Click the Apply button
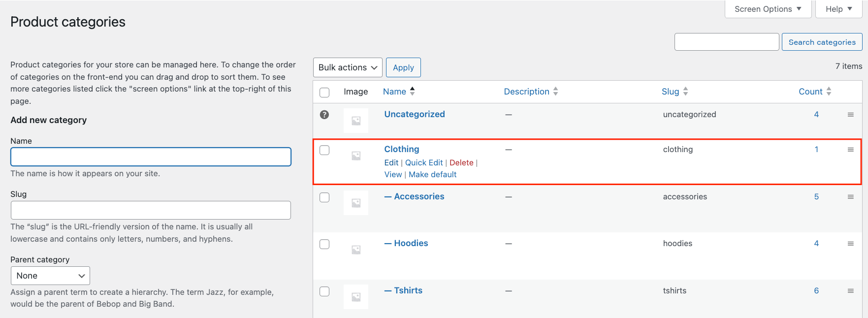The width and height of the screenshot is (868, 318). pos(403,67)
